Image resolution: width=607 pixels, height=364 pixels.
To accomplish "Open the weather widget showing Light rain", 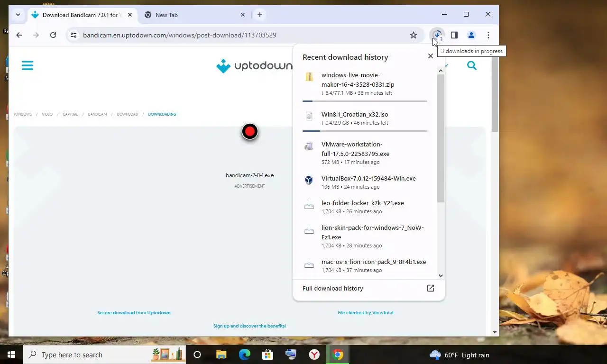I will [x=459, y=355].
